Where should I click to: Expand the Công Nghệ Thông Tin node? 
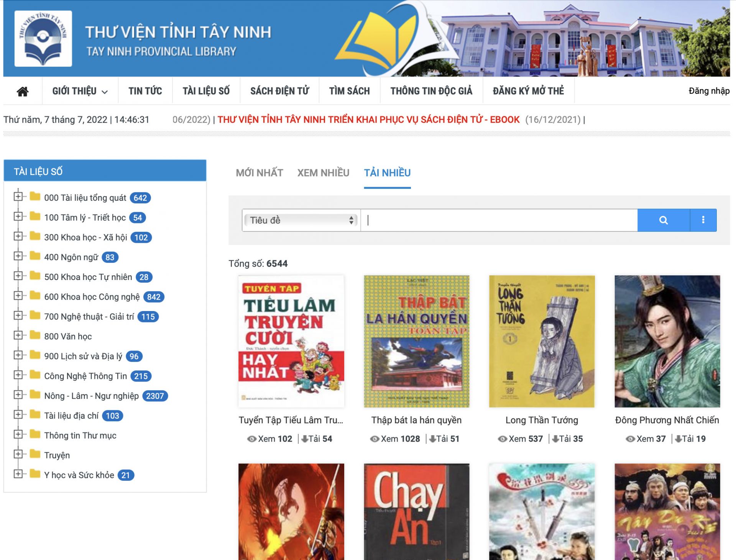[18, 375]
